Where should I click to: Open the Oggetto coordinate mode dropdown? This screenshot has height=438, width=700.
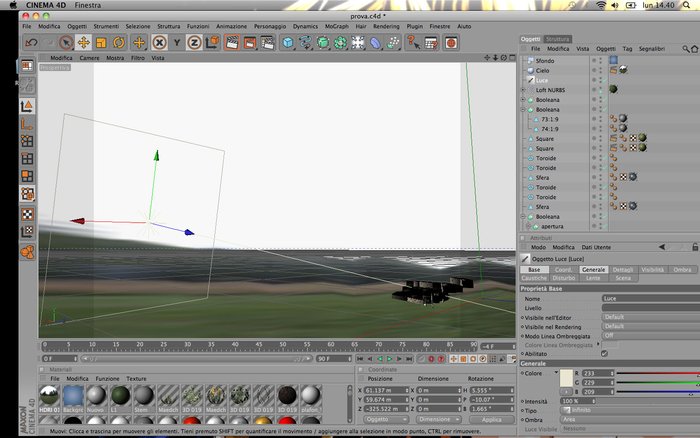click(386, 420)
